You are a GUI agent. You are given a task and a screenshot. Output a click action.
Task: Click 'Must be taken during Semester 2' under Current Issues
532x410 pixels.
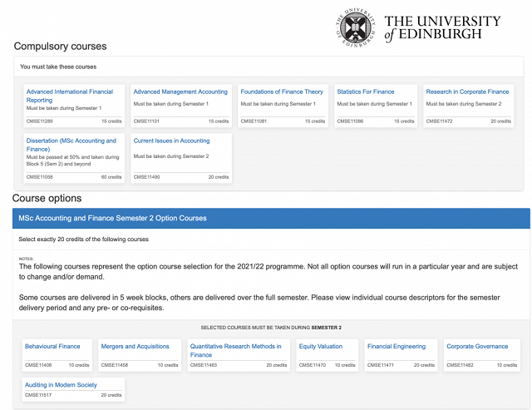point(171,156)
